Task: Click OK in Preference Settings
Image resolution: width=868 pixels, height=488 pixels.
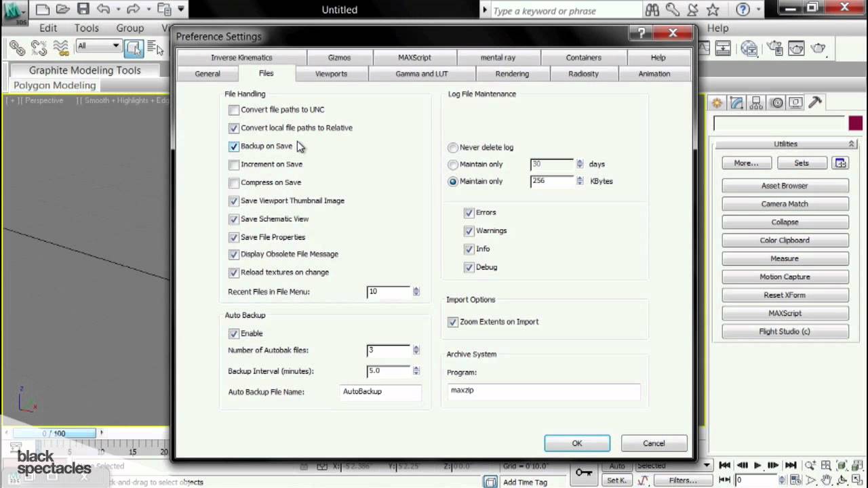Action: (x=577, y=443)
